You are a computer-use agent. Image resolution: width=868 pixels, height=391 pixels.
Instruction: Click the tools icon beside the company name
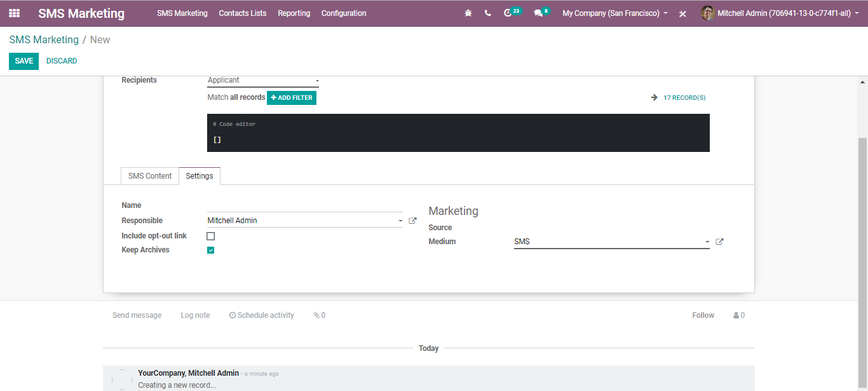pos(682,13)
